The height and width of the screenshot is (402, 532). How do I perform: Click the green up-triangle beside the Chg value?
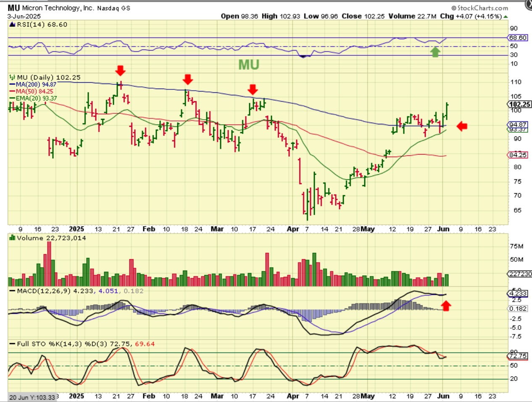click(506, 16)
